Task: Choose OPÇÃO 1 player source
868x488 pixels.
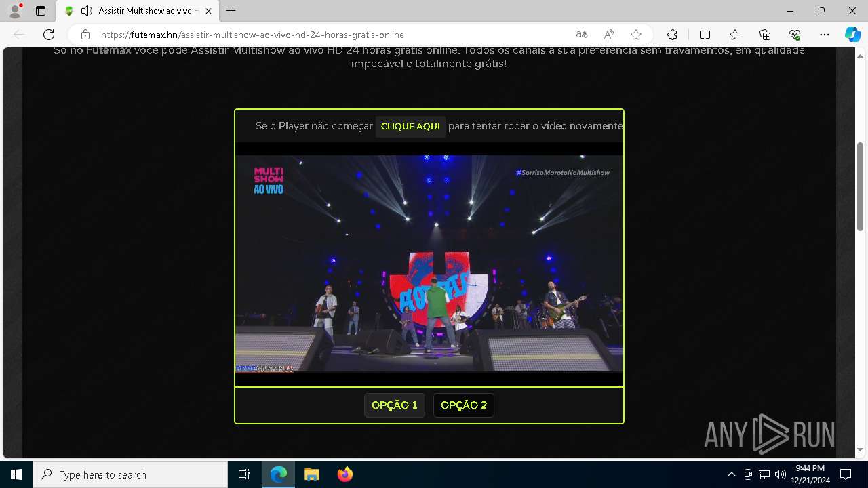Action: click(395, 405)
